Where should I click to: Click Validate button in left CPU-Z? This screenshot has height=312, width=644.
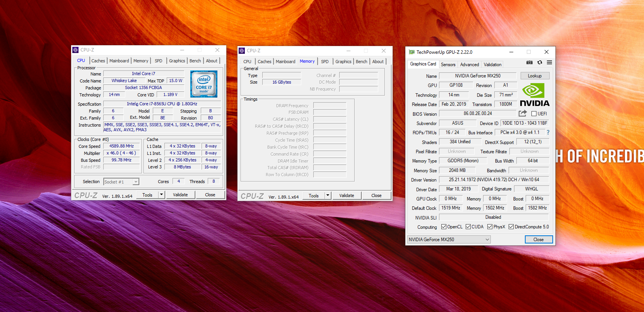[180, 195]
